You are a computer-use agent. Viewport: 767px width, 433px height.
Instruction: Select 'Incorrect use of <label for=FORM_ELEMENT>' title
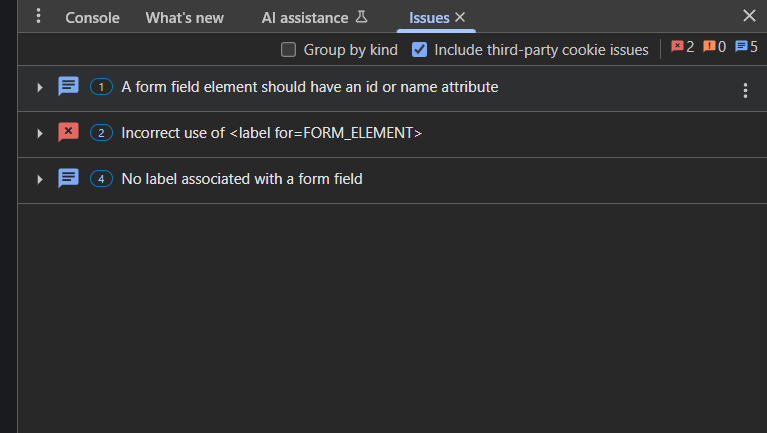(271, 133)
